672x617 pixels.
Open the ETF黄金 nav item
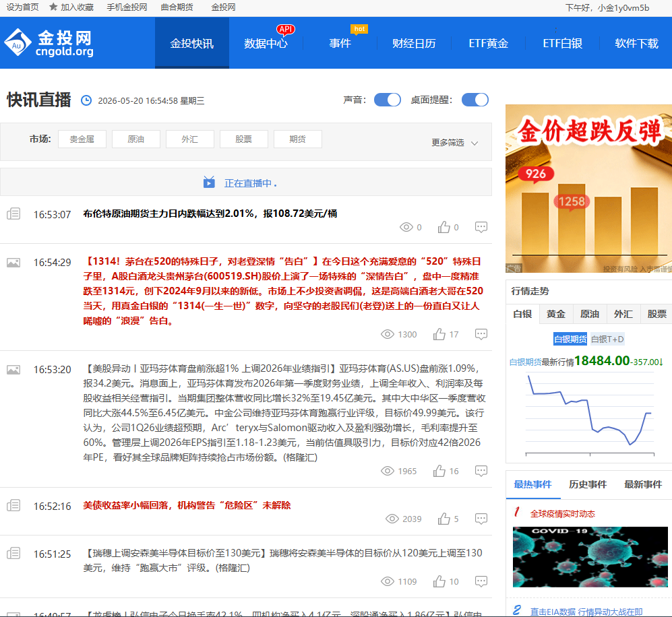pos(488,43)
